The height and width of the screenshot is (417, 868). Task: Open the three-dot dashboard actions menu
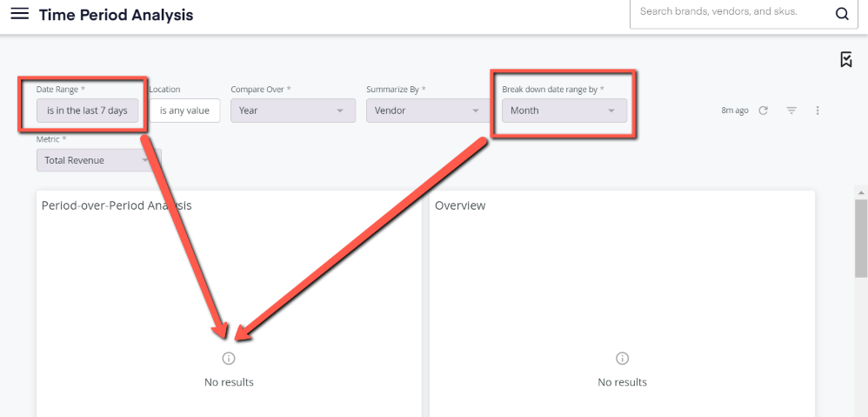pos(818,111)
